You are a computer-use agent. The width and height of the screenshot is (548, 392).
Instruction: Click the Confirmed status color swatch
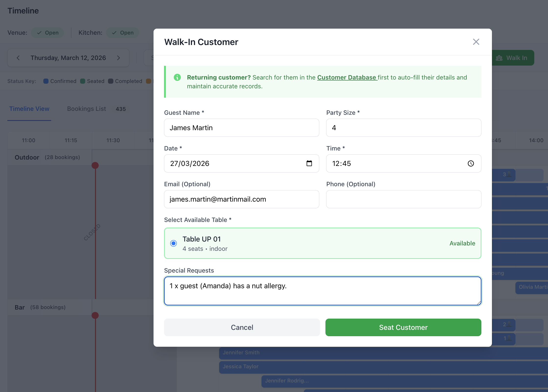(46, 81)
